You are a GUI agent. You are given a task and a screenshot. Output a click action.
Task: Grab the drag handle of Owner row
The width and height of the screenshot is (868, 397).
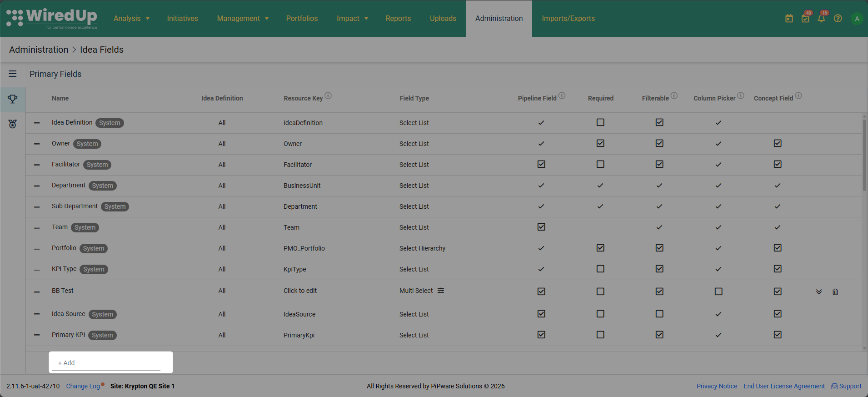37,144
